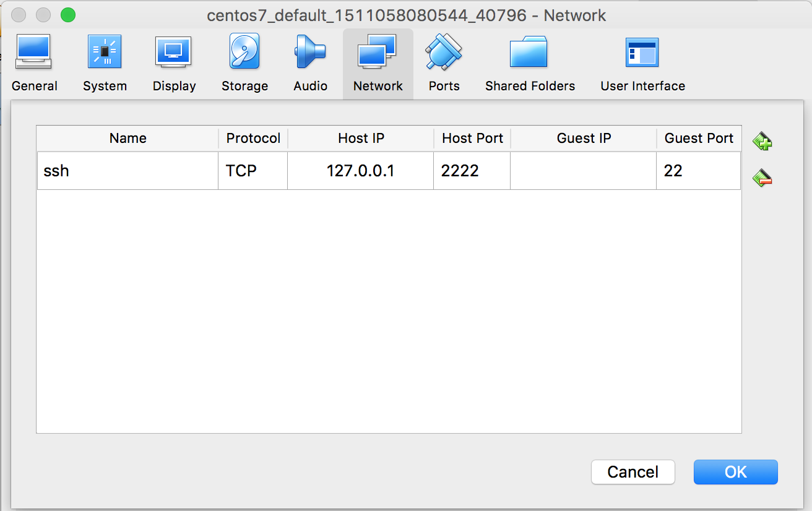The width and height of the screenshot is (812, 511).
Task: Select the TCP protocol cell
Action: [x=253, y=171]
